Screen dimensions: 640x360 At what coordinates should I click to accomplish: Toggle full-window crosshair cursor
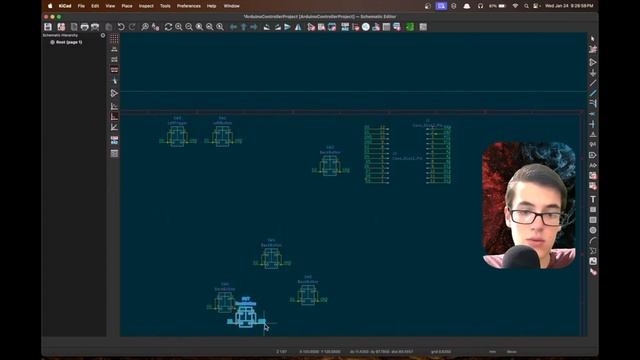(x=114, y=80)
